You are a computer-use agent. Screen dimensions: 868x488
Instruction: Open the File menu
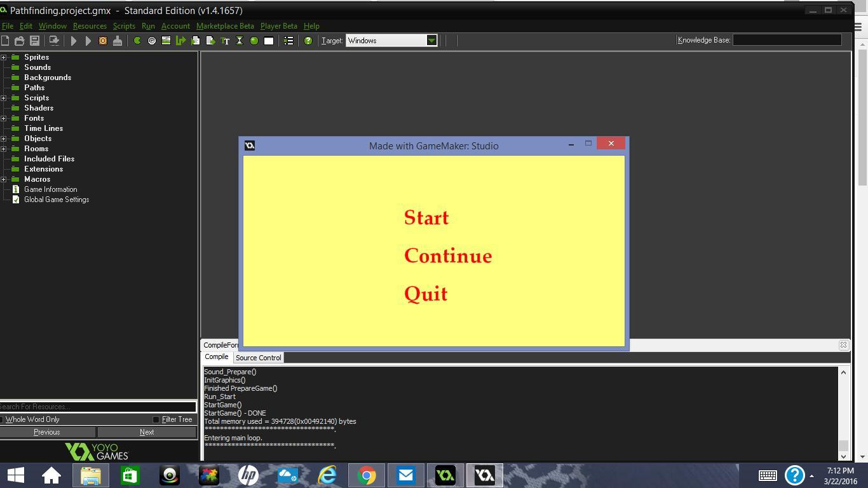(8, 26)
